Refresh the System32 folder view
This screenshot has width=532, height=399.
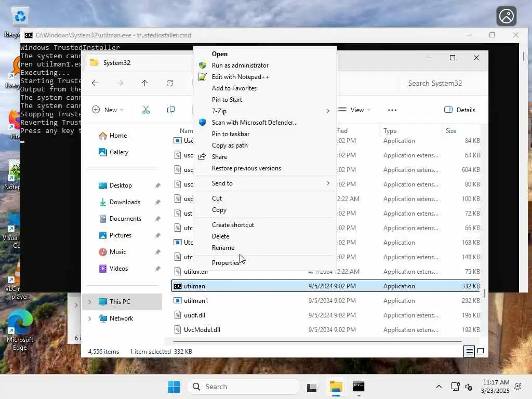170,83
